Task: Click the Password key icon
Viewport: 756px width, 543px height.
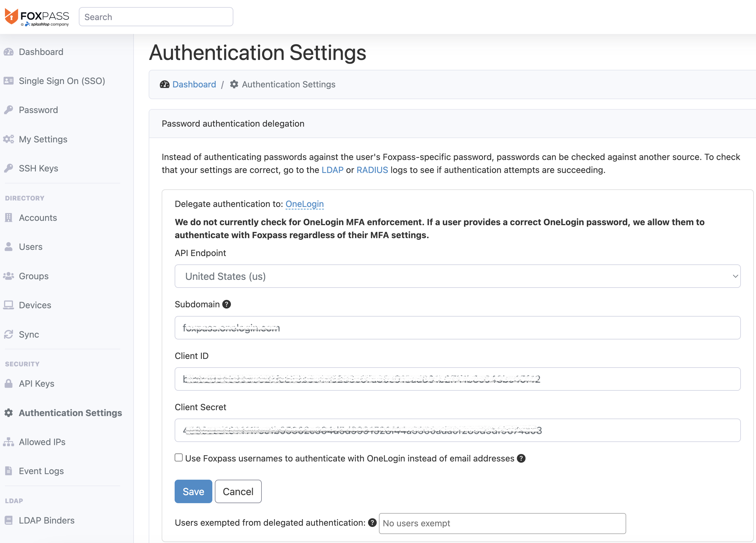Action: (x=9, y=110)
